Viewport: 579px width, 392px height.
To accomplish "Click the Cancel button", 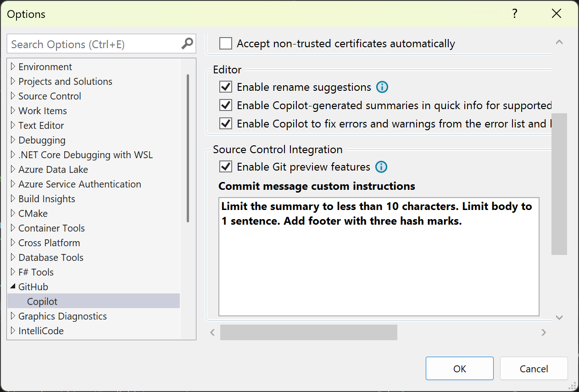I will [x=534, y=368].
